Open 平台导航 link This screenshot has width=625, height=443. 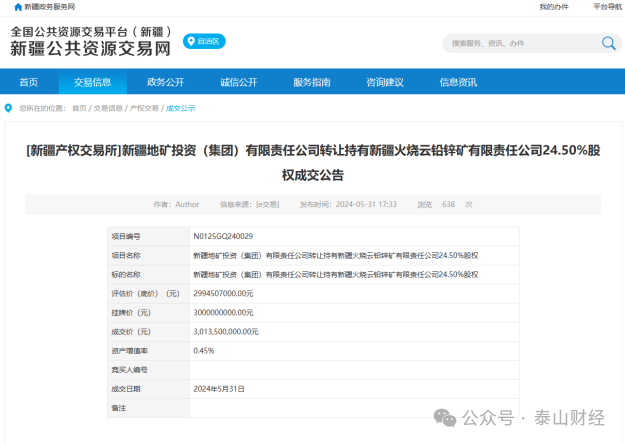point(607,7)
